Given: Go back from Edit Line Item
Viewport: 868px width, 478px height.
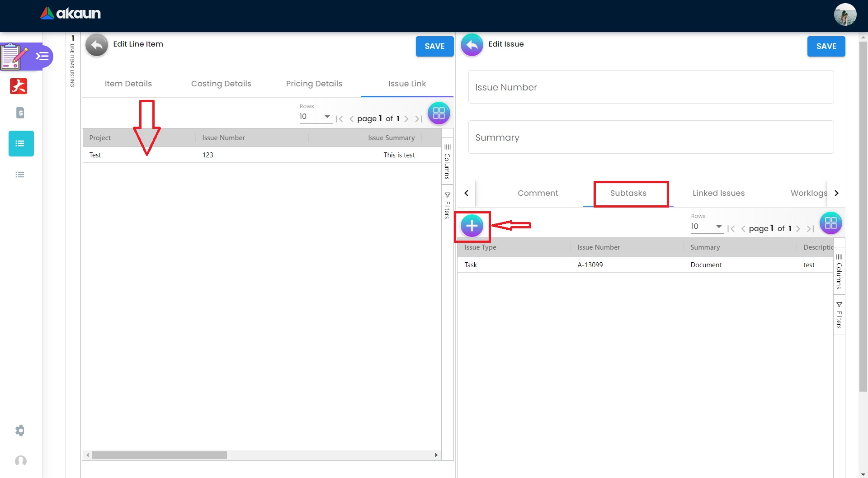Looking at the screenshot, I should [97, 45].
